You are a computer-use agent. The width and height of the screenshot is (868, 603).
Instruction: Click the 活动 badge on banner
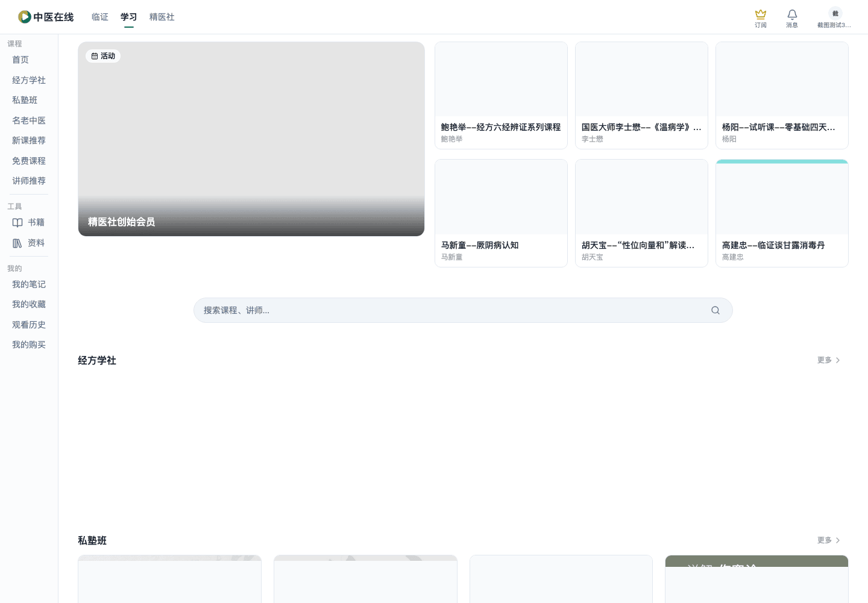(x=103, y=56)
